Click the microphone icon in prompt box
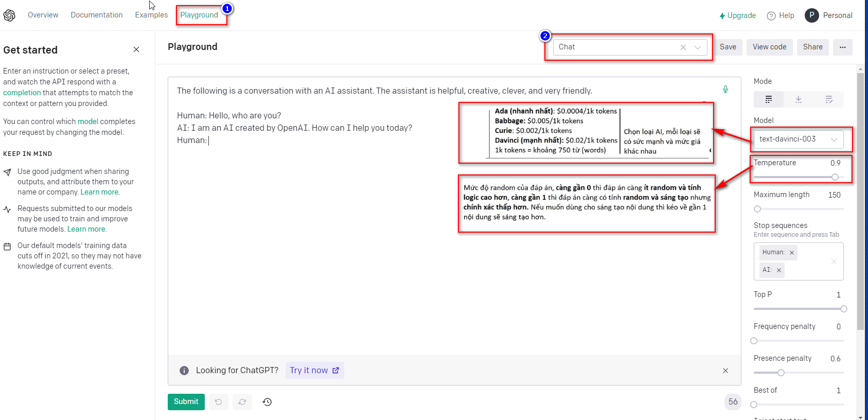Screen dimensions: 868x420 click(x=725, y=89)
